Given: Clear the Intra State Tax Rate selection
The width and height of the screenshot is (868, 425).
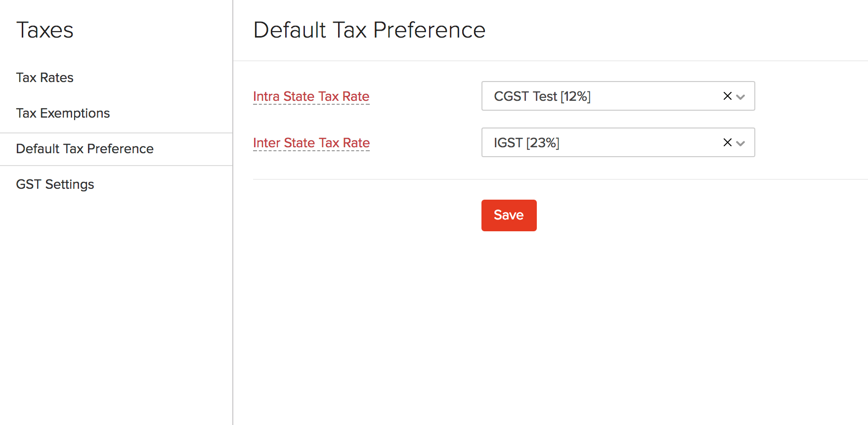Looking at the screenshot, I should 727,96.
